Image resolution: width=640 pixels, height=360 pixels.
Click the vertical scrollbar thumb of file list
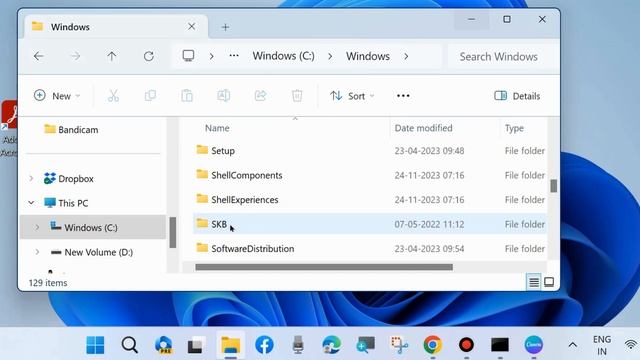click(x=553, y=186)
